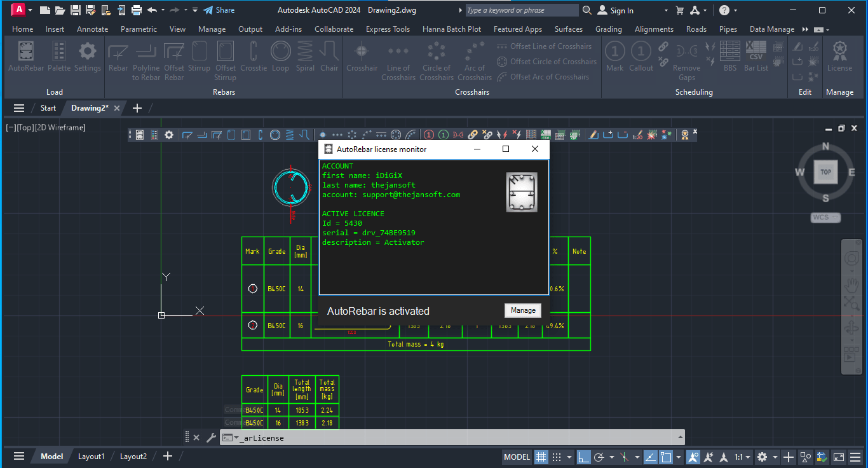
Task: Open the Help dropdown arrow in title bar
Action: (x=736, y=10)
